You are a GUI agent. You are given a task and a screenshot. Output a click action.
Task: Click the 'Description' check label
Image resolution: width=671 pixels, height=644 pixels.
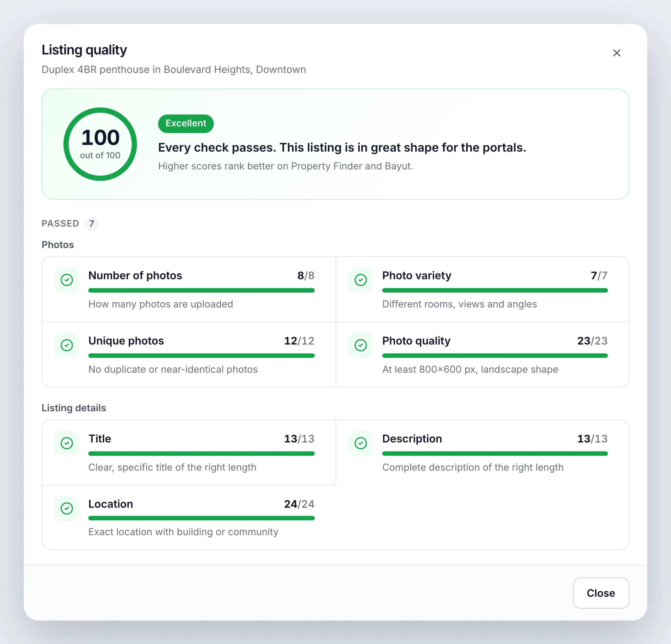pos(412,439)
